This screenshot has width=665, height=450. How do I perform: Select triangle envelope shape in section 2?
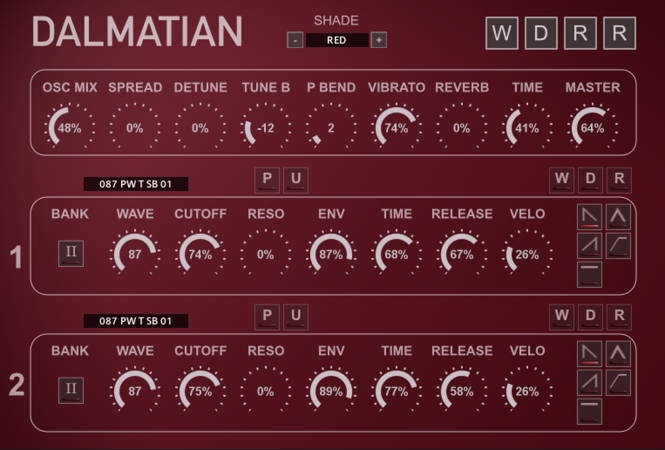tap(618, 353)
